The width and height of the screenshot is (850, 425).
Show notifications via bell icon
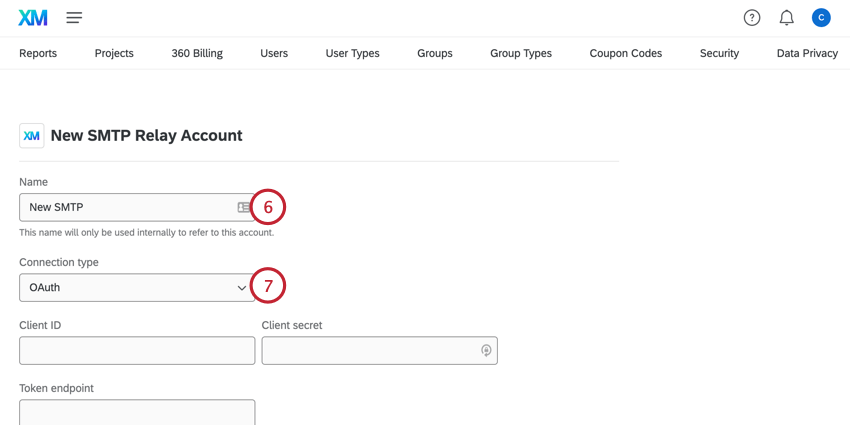(787, 18)
